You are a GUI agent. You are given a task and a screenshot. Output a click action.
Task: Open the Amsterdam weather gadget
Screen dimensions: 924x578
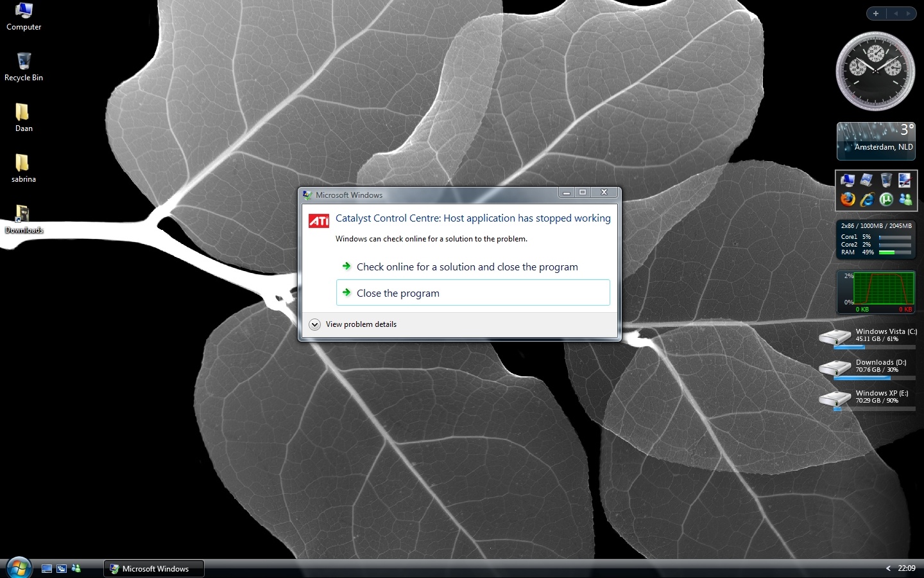point(876,141)
